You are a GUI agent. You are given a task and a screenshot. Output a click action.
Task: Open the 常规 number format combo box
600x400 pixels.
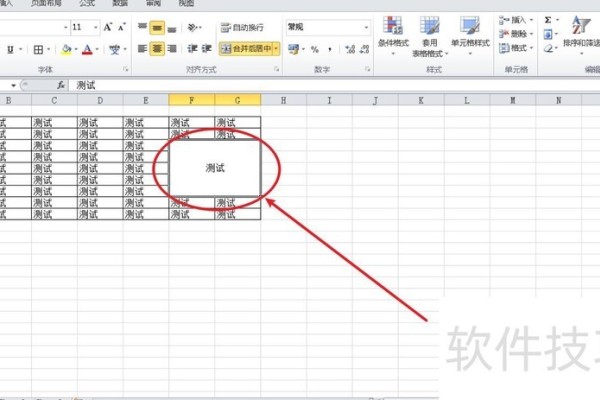(328, 27)
